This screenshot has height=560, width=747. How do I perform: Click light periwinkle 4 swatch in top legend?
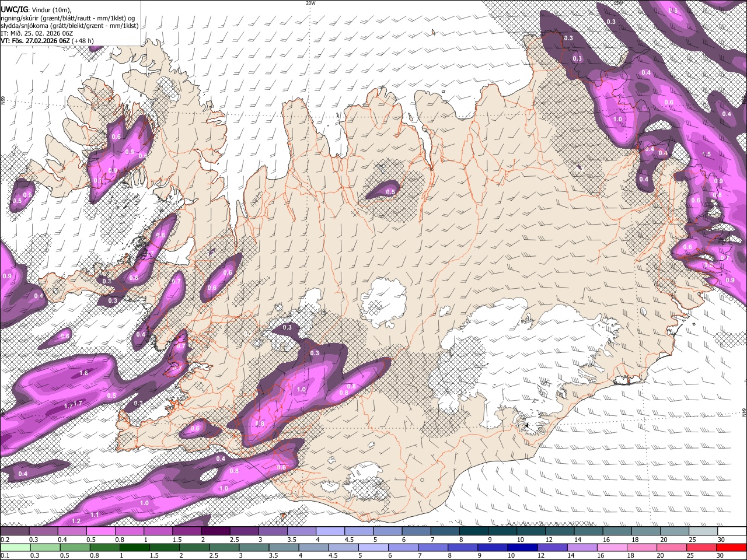[x=330, y=531]
